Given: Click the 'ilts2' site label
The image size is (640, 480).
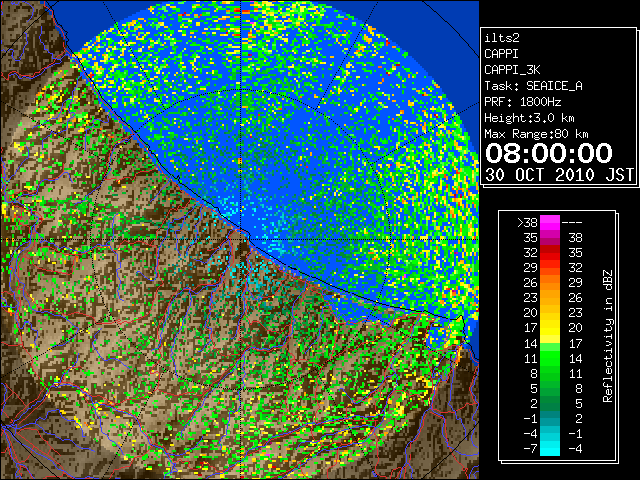Looking at the screenshot, I should pos(502,38).
